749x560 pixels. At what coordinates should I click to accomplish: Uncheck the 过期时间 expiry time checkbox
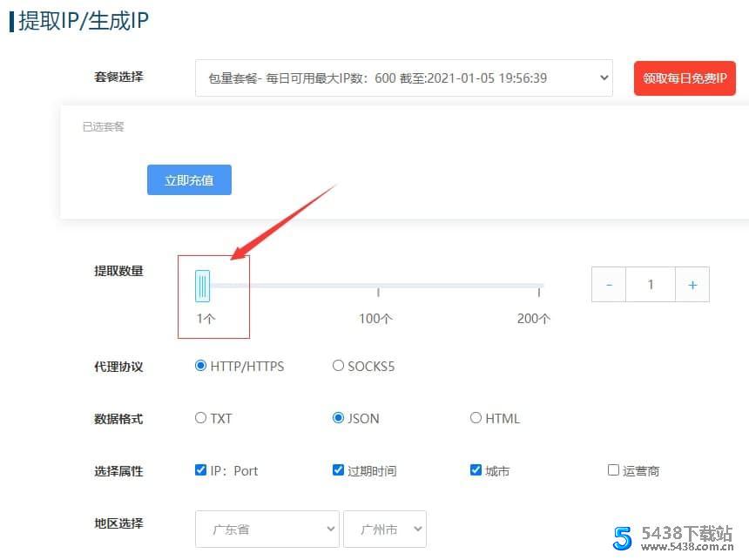[339, 470]
